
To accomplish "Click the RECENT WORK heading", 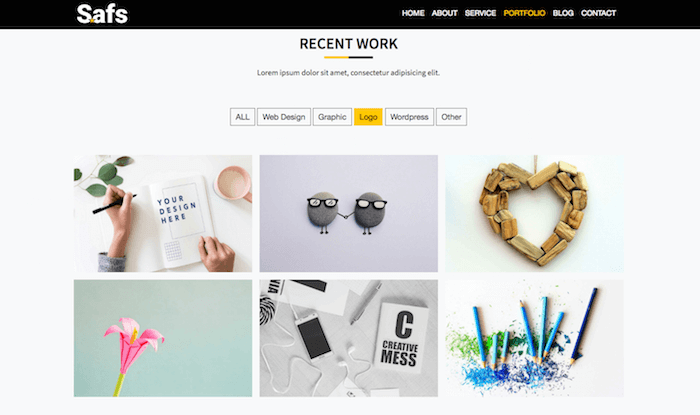I will [x=349, y=44].
